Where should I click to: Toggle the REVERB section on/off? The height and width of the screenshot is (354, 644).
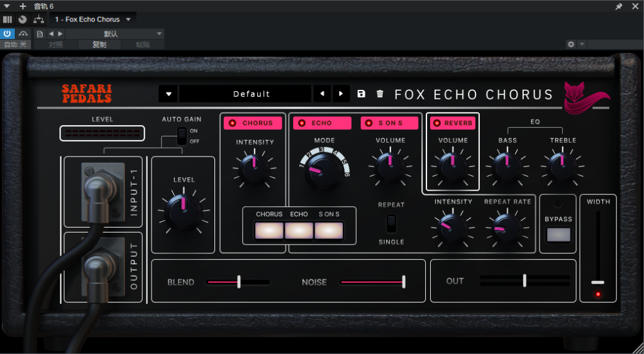click(453, 123)
